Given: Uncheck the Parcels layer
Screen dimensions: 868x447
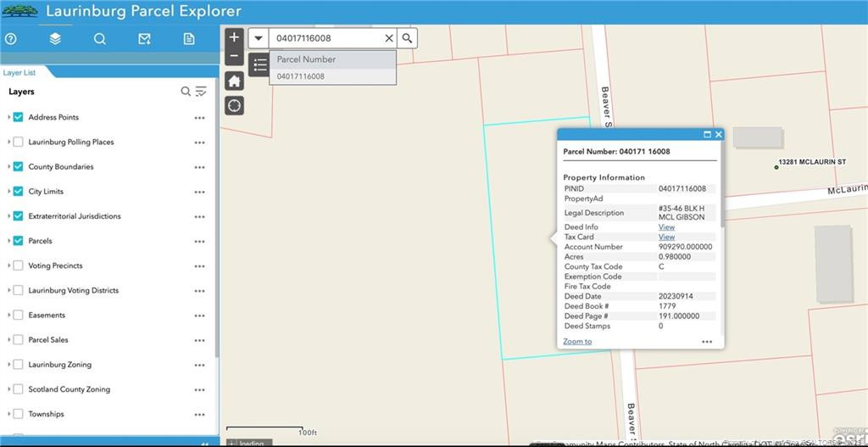Looking at the screenshot, I should tap(19, 241).
